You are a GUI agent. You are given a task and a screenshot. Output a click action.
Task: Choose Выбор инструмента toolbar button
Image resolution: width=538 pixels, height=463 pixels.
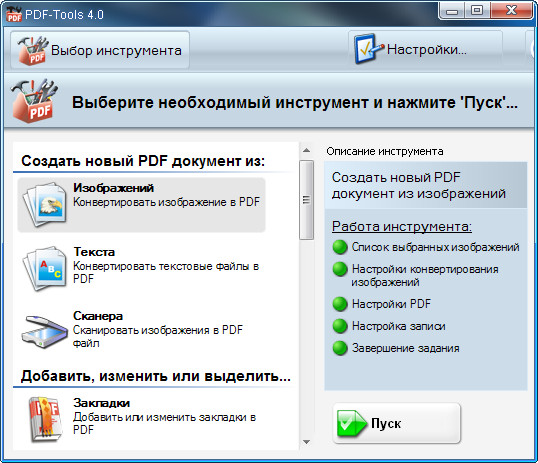pos(100,50)
